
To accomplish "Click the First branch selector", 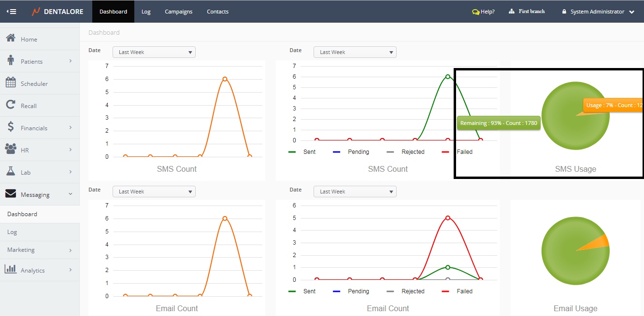I will pyautogui.click(x=527, y=12).
